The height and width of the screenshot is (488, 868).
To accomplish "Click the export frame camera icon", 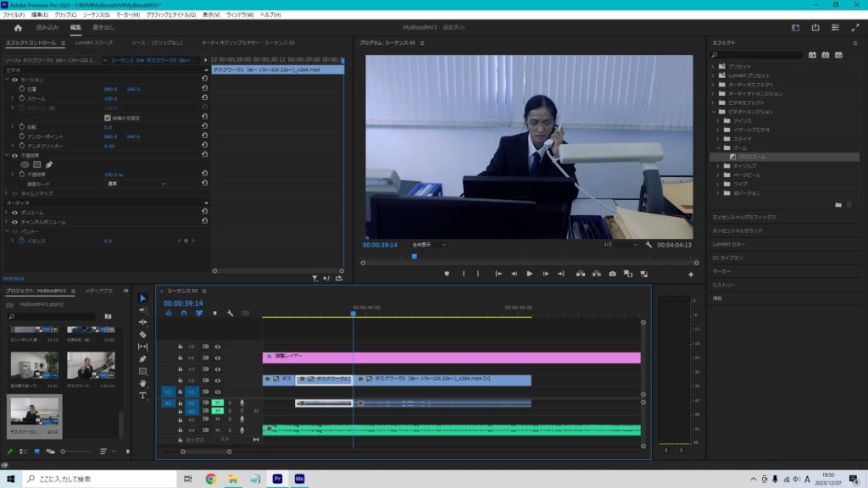I will (612, 274).
